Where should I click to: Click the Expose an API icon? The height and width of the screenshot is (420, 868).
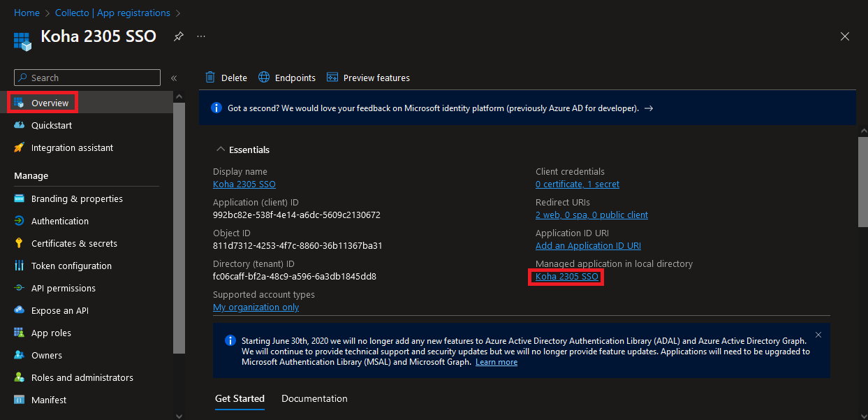click(x=19, y=310)
